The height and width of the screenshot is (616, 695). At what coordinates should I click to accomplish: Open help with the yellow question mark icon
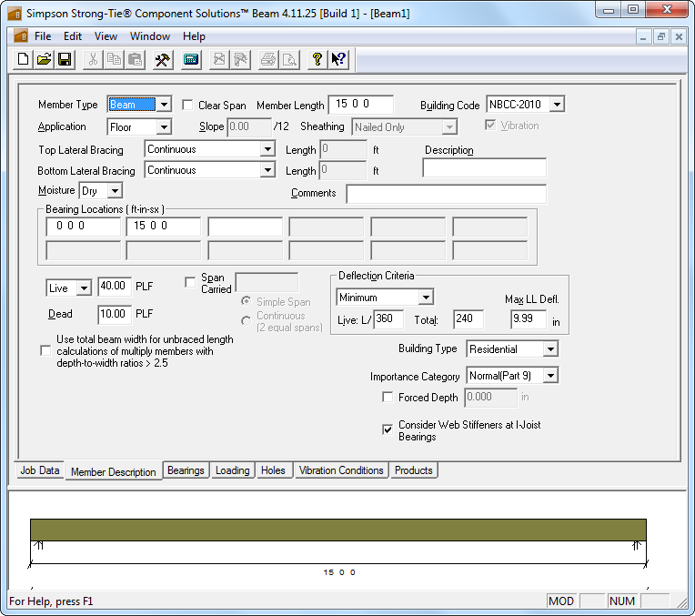pyautogui.click(x=317, y=59)
